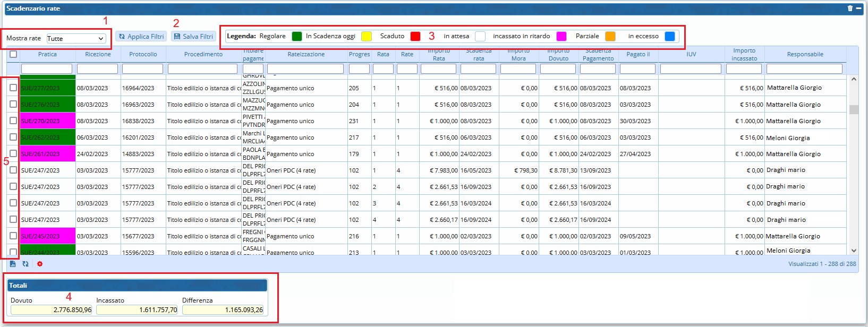Click the Salva Filtri button
Screen dimensions: 868x327
tap(193, 37)
